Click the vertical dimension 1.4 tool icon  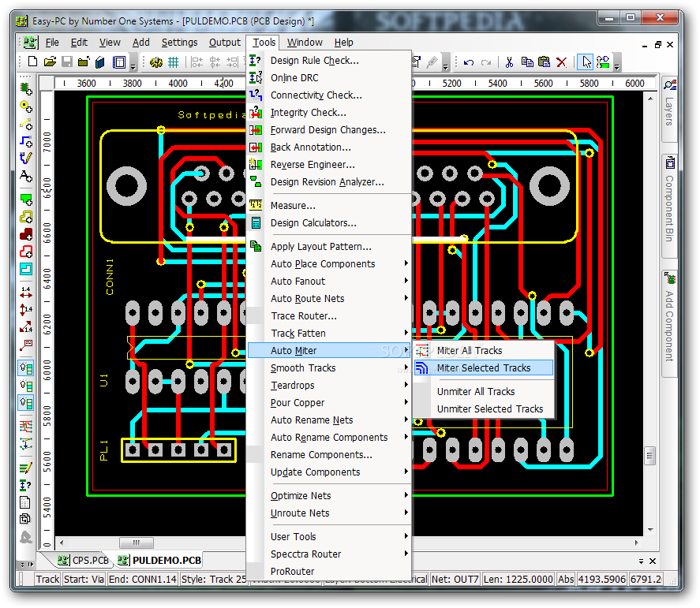[26, 310]
